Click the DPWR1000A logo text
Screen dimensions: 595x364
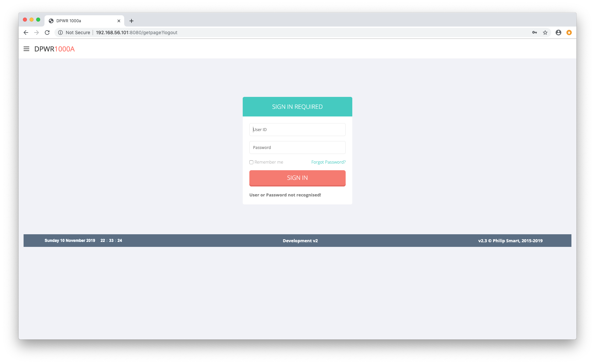pos(54,49)
